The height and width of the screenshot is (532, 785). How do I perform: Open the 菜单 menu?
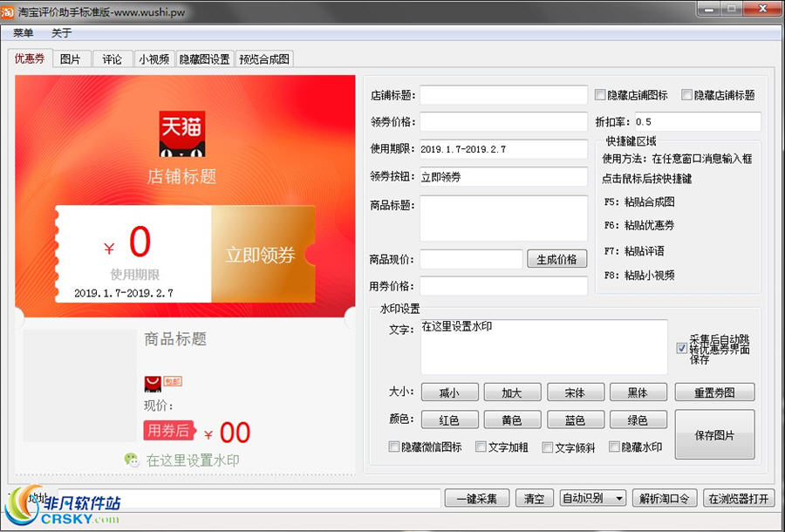23,33
